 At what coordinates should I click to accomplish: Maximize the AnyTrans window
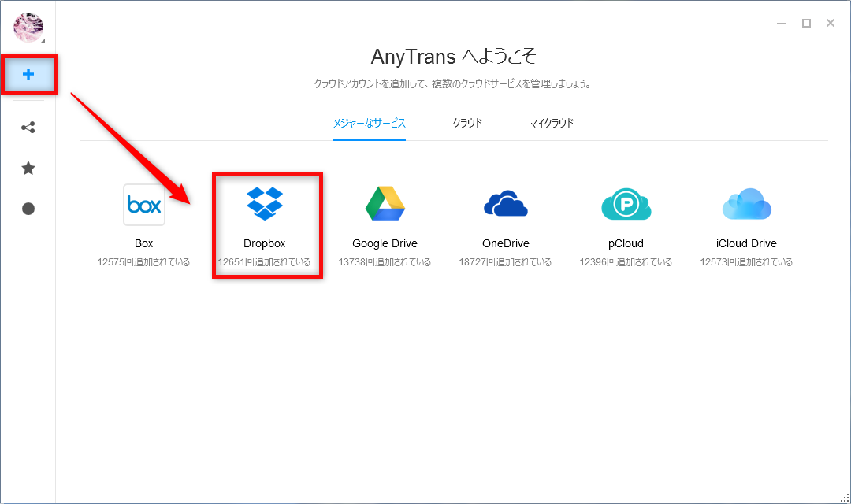pyautogui.click(x=807, y=24)
